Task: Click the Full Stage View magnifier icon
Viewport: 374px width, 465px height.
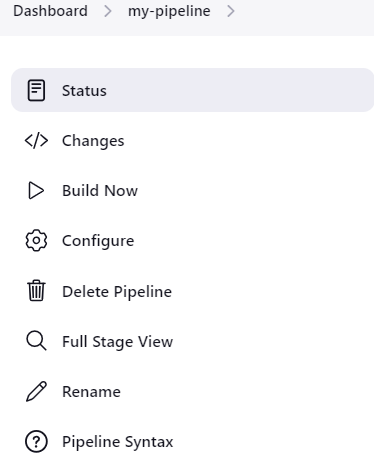Action: pyautogui.click(x=36, y=341)
